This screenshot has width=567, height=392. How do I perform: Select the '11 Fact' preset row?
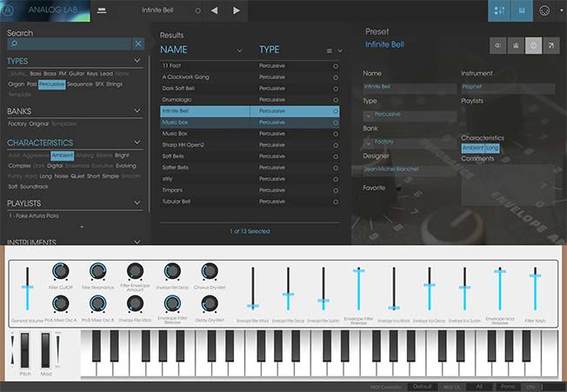coord(250,66)
